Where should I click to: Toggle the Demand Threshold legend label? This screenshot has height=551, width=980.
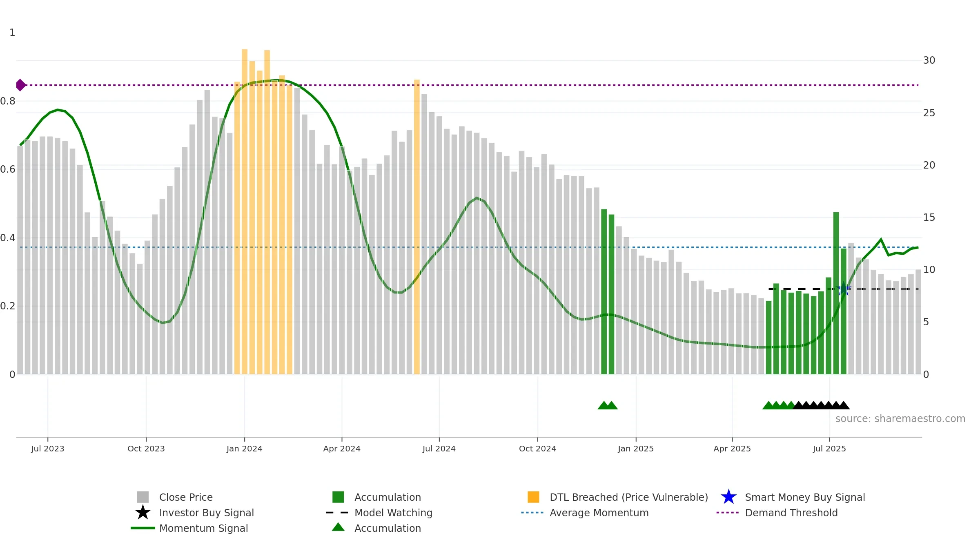pos(791,513)
